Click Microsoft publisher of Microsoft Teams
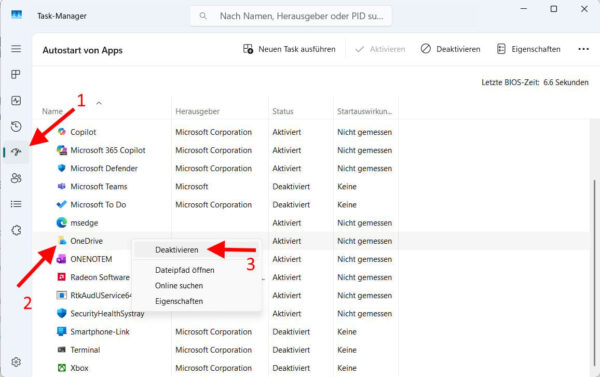This screenshot has width=600, height=377. pos(192,186)
